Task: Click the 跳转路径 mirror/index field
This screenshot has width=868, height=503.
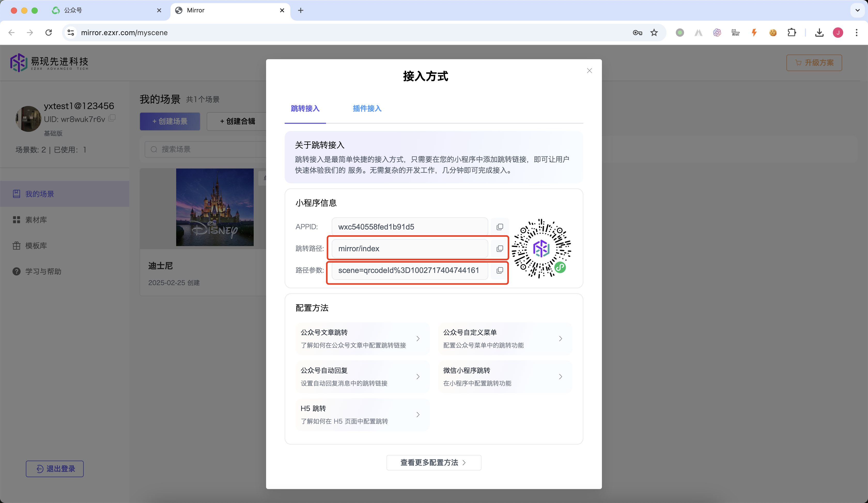Action: tap(409, 248)
